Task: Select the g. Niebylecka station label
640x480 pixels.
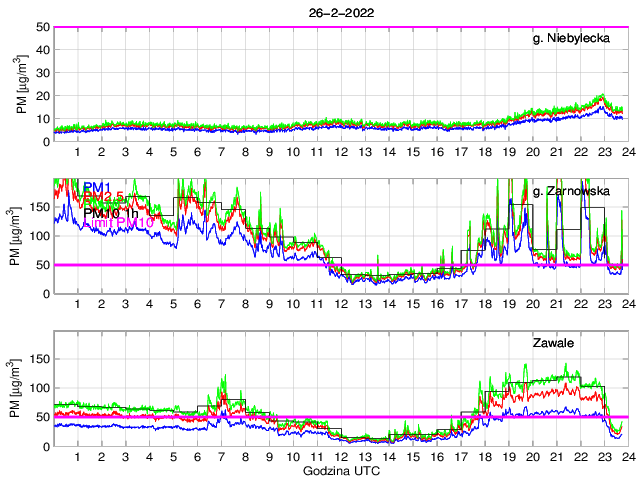Action: 577,39
